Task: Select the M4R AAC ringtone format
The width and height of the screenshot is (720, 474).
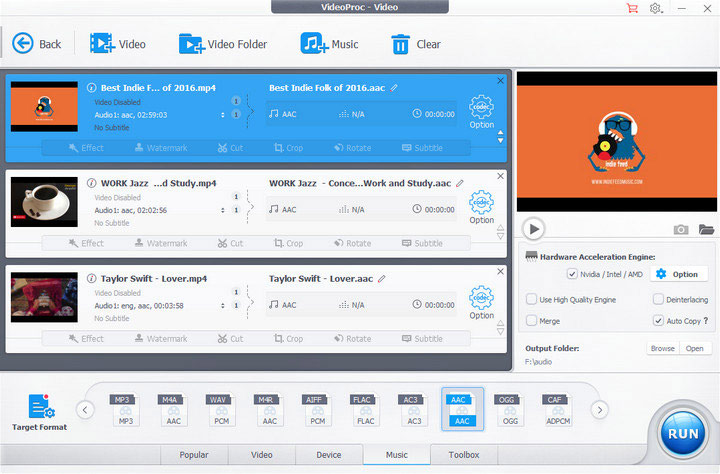Action: coord(270,409)
